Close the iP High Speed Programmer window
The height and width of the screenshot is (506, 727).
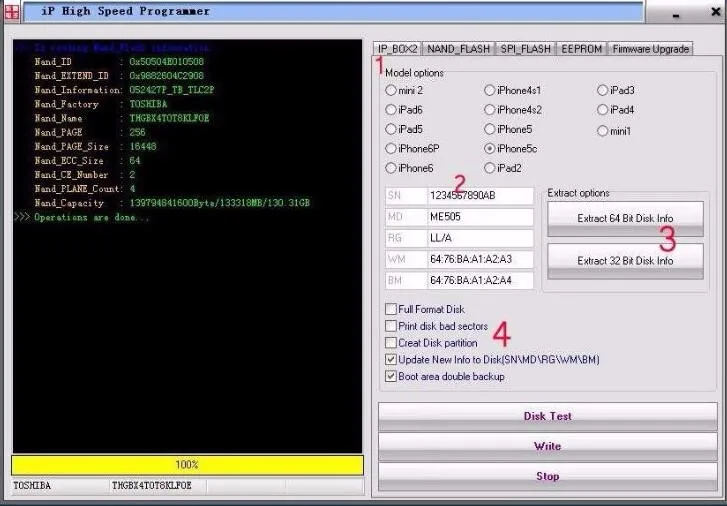715,12
